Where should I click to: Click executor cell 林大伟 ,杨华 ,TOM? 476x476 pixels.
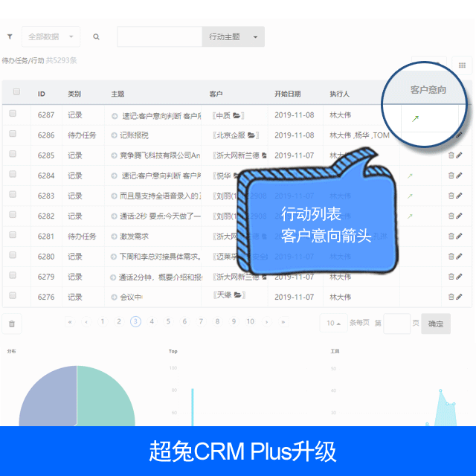click(359, 135)
